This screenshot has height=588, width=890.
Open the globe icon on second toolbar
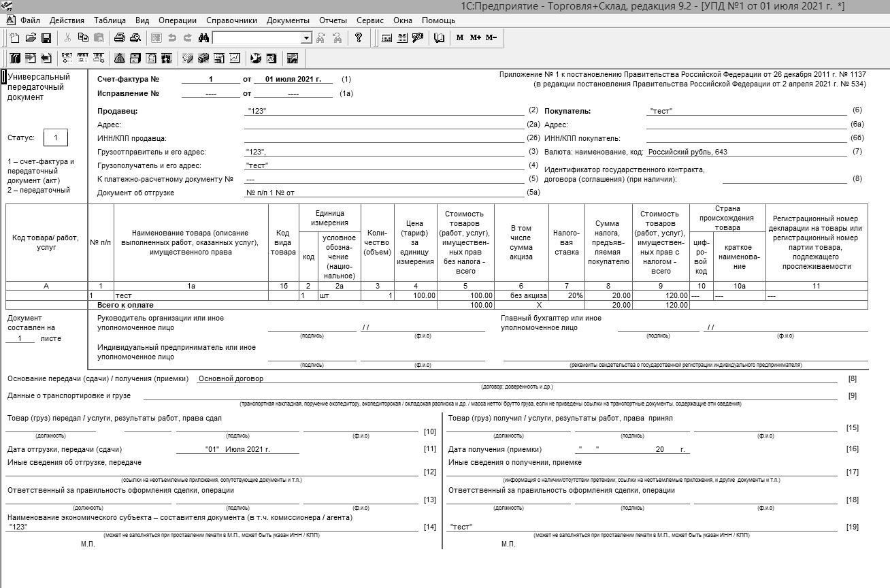256,59
